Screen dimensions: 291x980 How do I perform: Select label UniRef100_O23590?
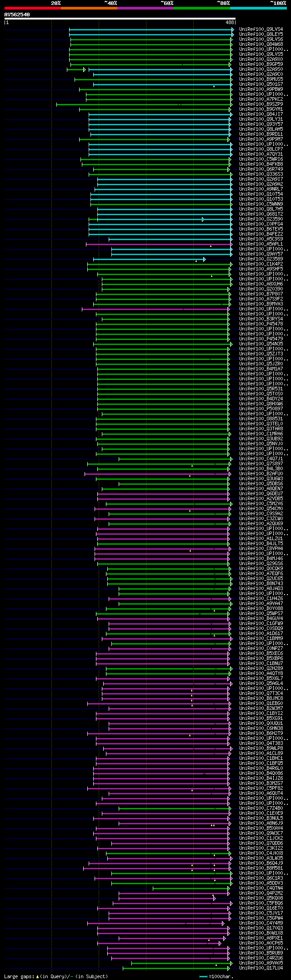point(261,219)
